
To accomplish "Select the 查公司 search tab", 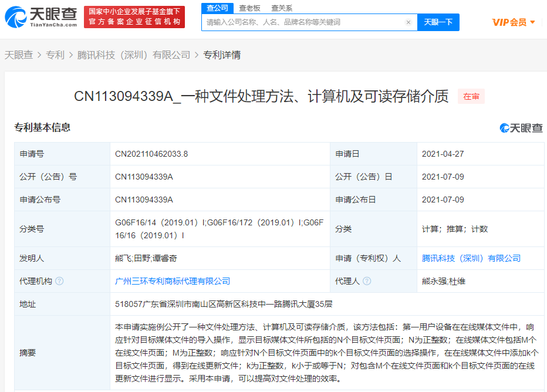I will point(217,8).
